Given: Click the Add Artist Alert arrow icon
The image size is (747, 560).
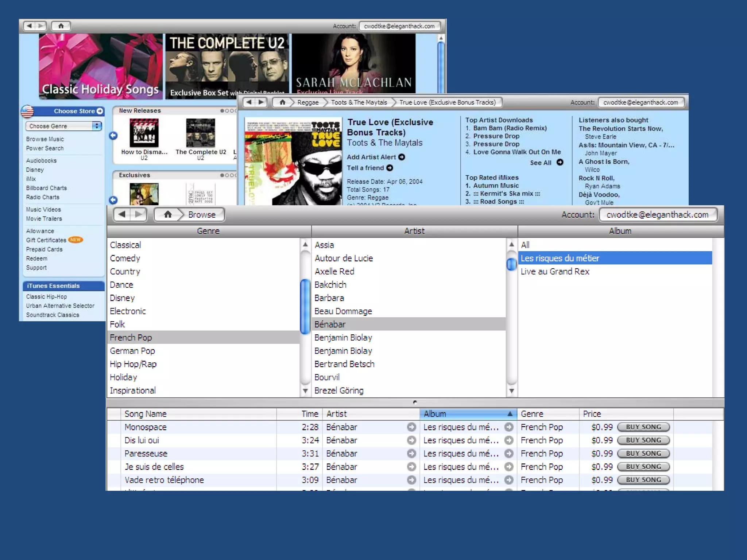Looking at the screenshot, I should point(402,157).
